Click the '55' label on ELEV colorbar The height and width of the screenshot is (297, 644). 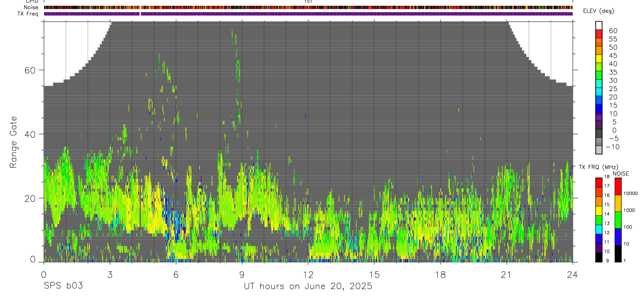pos(613,39)
